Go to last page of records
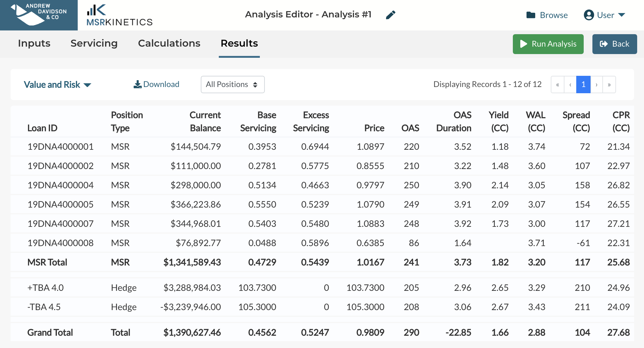This screenshot has width=644, height=348. coord(609,85)
